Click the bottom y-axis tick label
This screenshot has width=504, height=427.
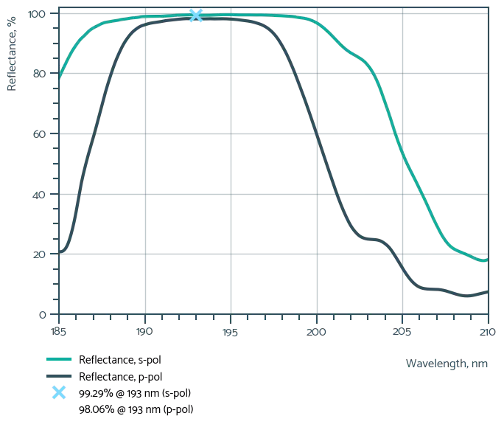tap(41, 312)
